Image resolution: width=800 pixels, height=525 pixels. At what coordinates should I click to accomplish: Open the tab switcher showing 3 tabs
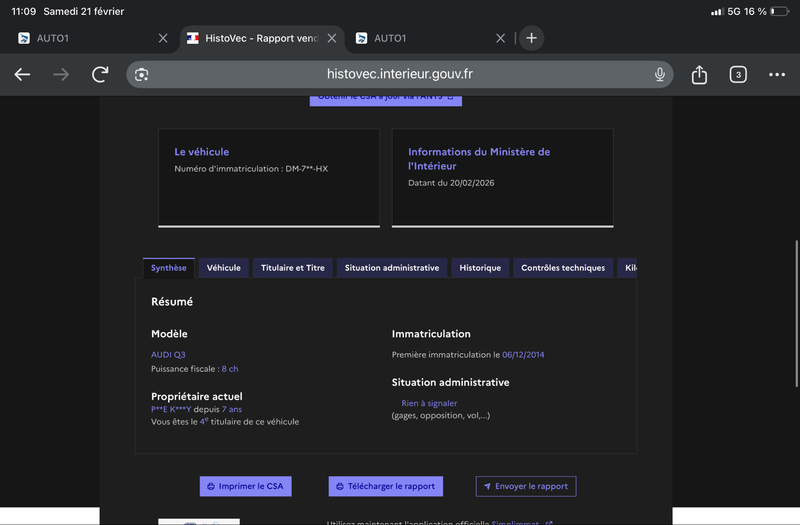pos(738,75)
